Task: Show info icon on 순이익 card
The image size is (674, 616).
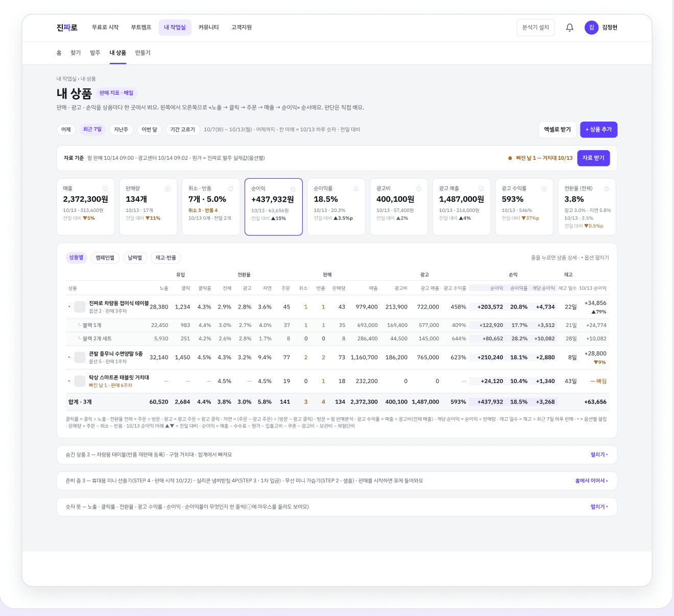Action: 293,188
